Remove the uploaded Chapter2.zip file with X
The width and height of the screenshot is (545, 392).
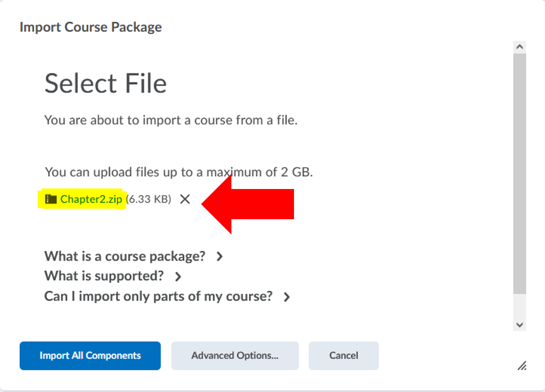point(185,199)
